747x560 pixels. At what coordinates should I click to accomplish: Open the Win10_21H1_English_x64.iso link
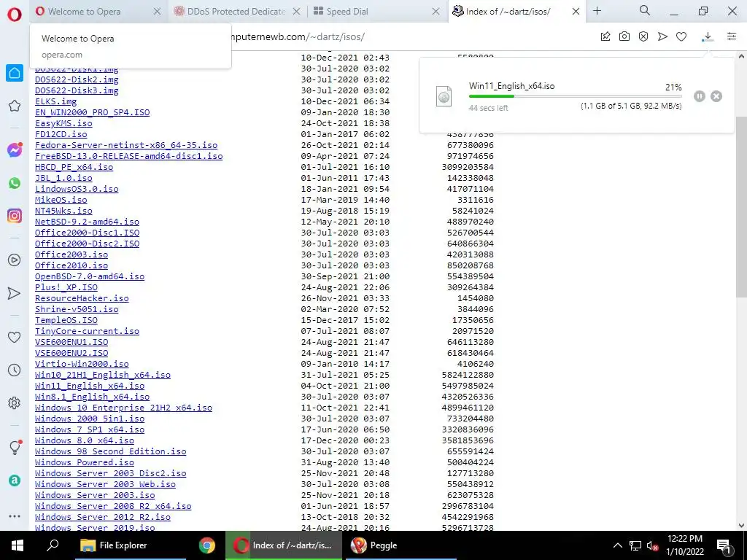click(x=102, y=376)
